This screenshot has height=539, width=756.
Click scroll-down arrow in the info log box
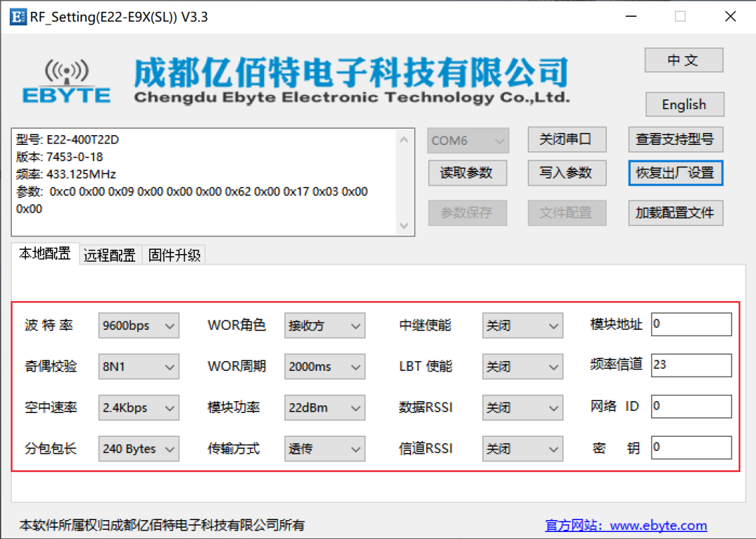[x=404, y=225]
